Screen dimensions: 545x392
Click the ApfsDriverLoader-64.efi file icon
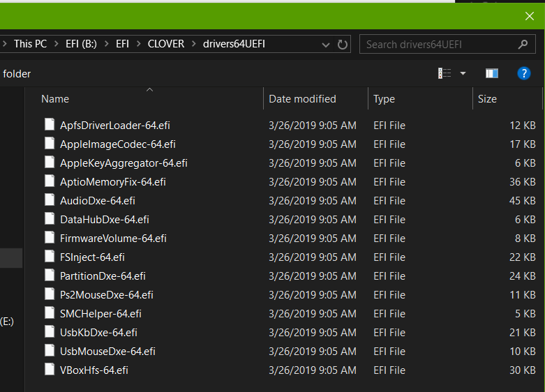click(x=50, y=124)
